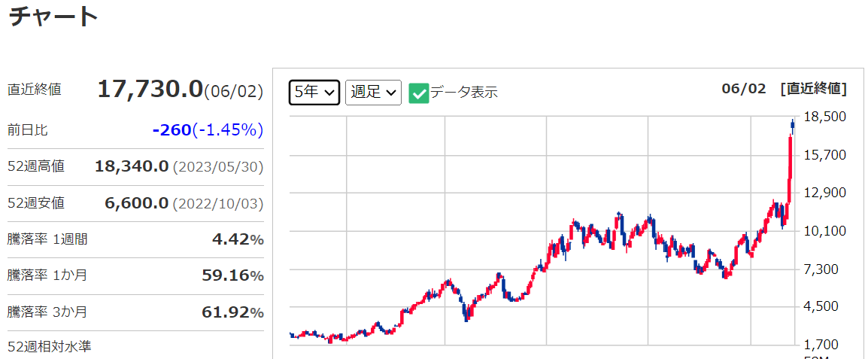
Task: Select the 騰落率 1週間 value 4.42%
Action: pyautogui.click(x=238, y=239)
